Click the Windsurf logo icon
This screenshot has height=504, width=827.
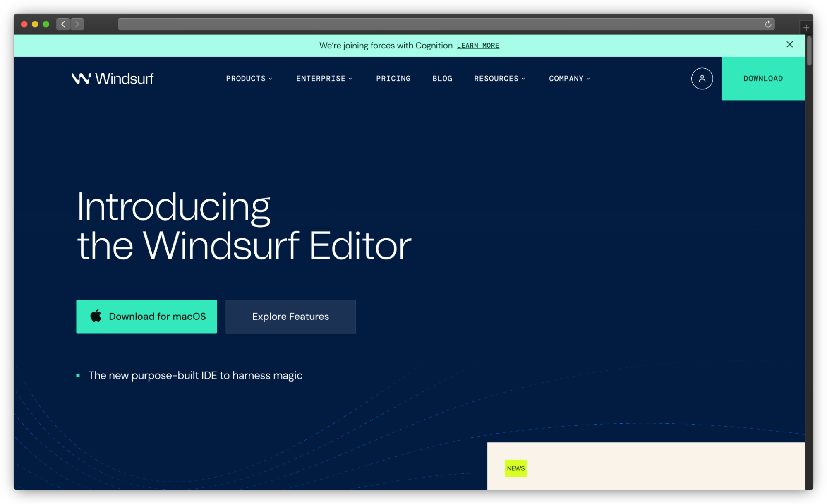pyautogui.click(x=81, y=78)
